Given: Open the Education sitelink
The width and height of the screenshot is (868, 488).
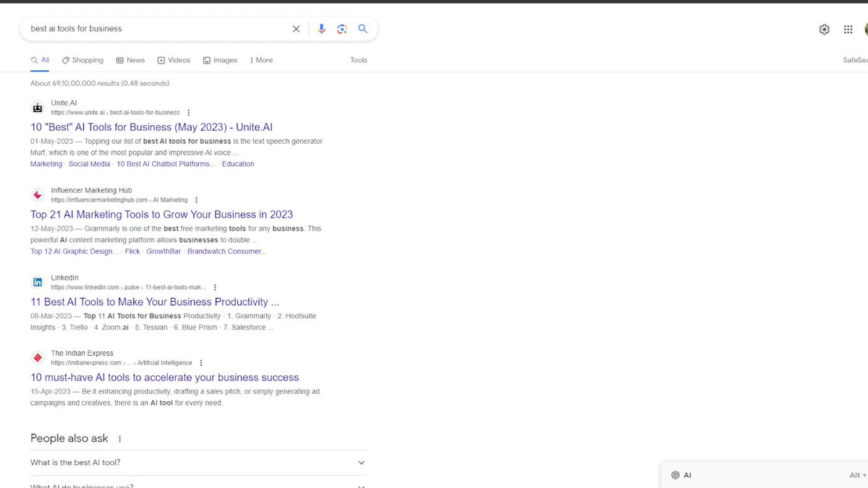Looking at the screenshot, I should pyautogui.click(x=238, y=164).
